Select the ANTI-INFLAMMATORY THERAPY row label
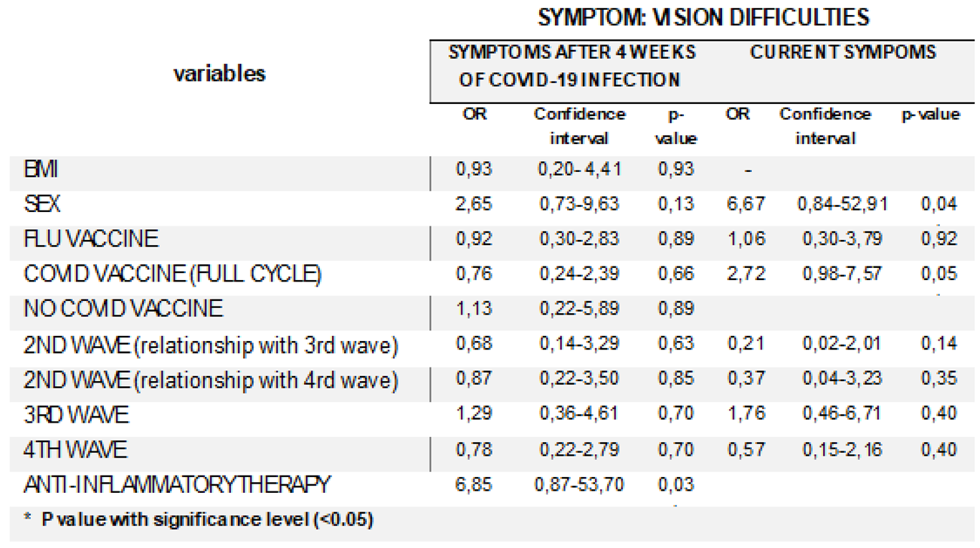The image size is (980, 548). (177, 484)
